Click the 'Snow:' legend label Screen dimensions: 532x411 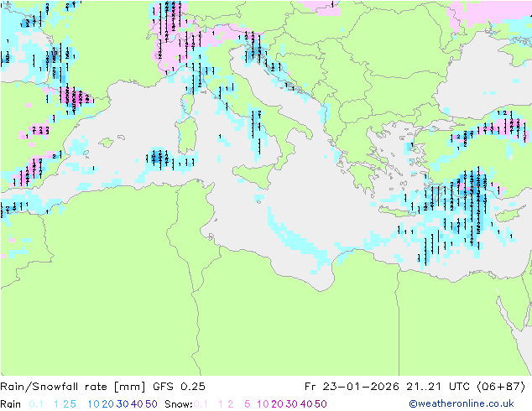tap(179, 404)
